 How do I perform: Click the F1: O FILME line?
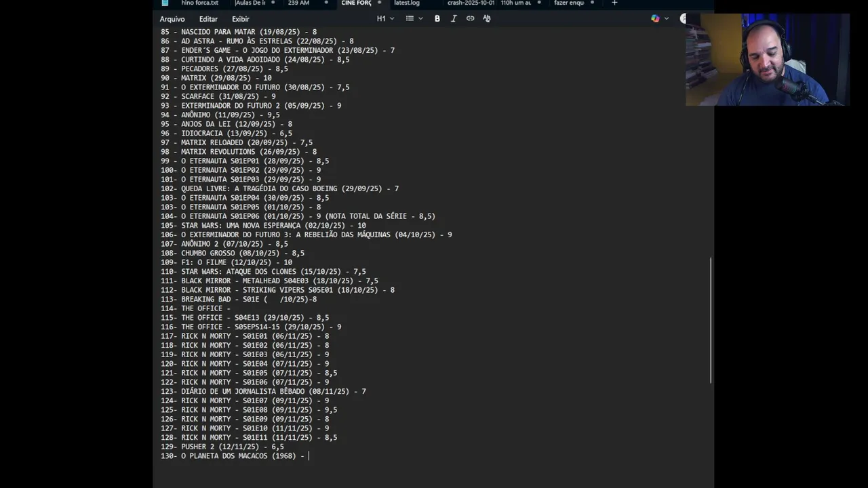click(x=226, y=262)
